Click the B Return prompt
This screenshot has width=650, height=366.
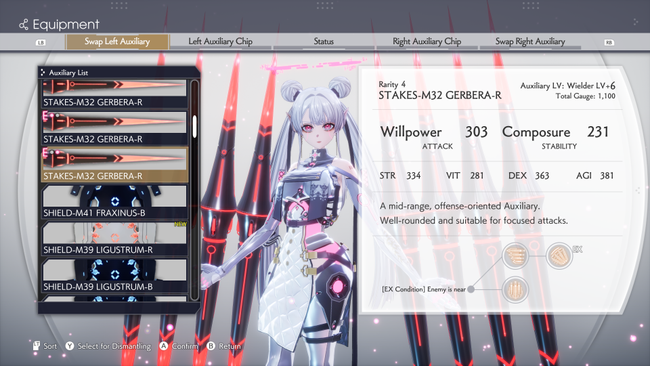pos(224,346)
